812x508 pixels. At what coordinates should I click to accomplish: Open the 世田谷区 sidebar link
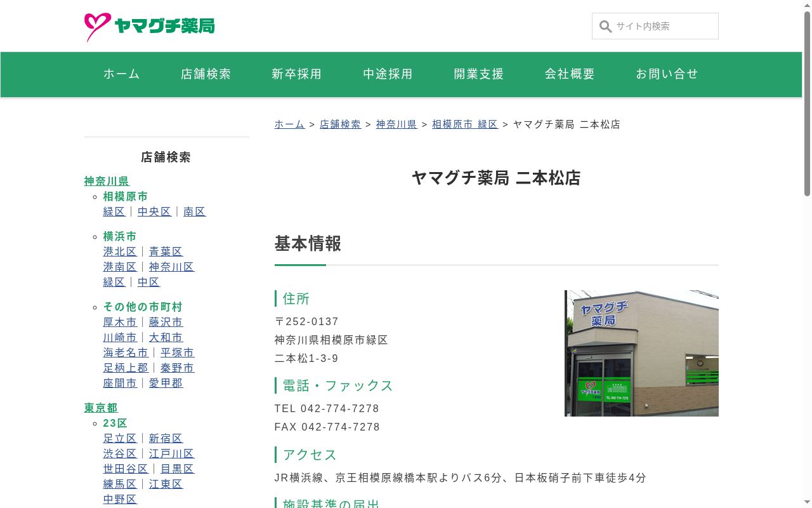(x=126, y=469)
